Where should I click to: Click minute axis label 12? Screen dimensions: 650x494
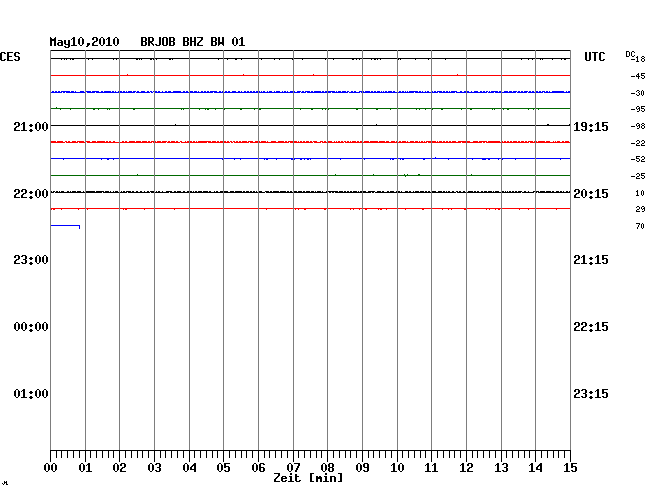click(466, 468)
